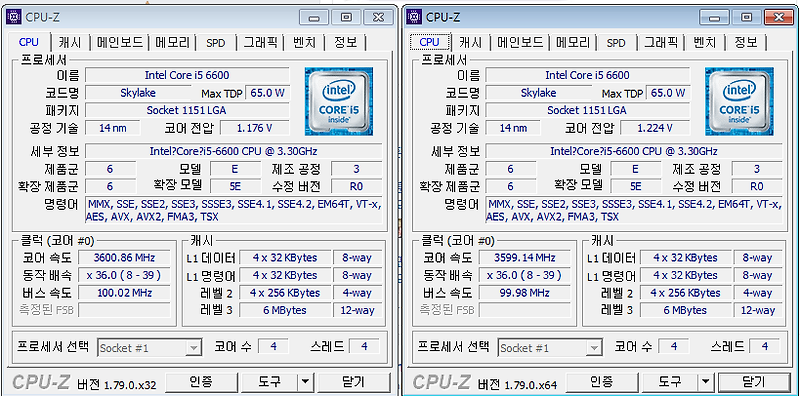The image size is (800, 396).
Task: Minimize the left CPU-Z window
Action: pyautogui.click(x=314, y=17)
